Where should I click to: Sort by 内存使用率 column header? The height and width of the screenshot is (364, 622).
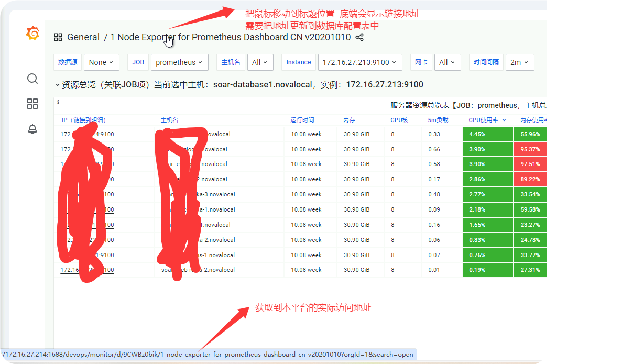tap(533, 120)
